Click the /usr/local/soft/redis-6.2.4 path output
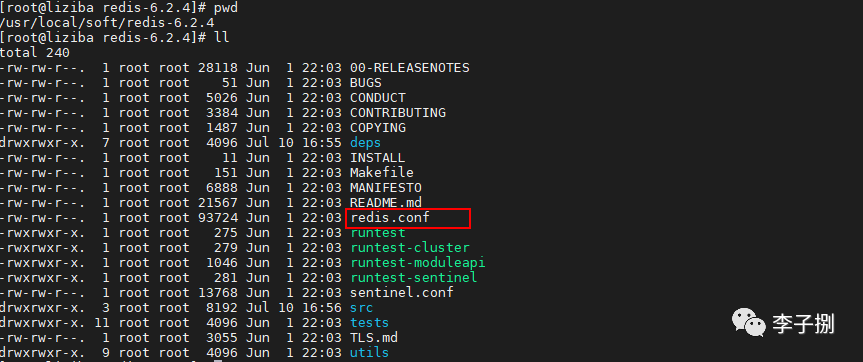Image resolution: width=863 pixels, height=362 pixels. coord(107,23)
